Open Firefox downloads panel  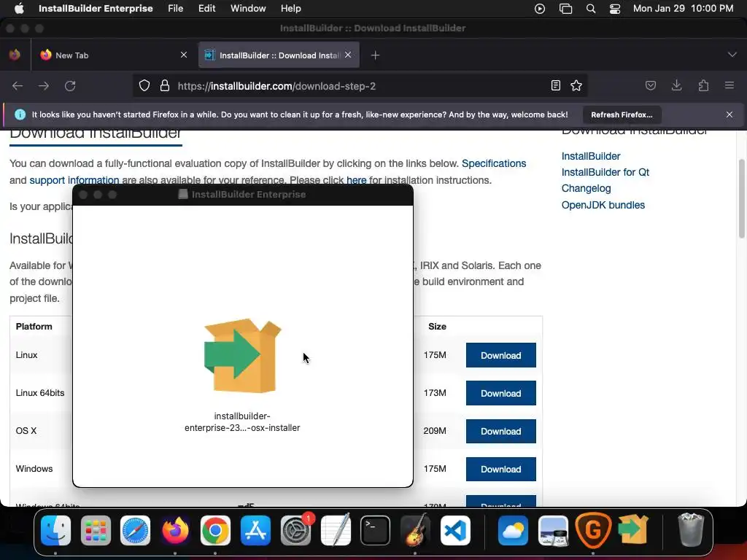[x=676, y=86]
